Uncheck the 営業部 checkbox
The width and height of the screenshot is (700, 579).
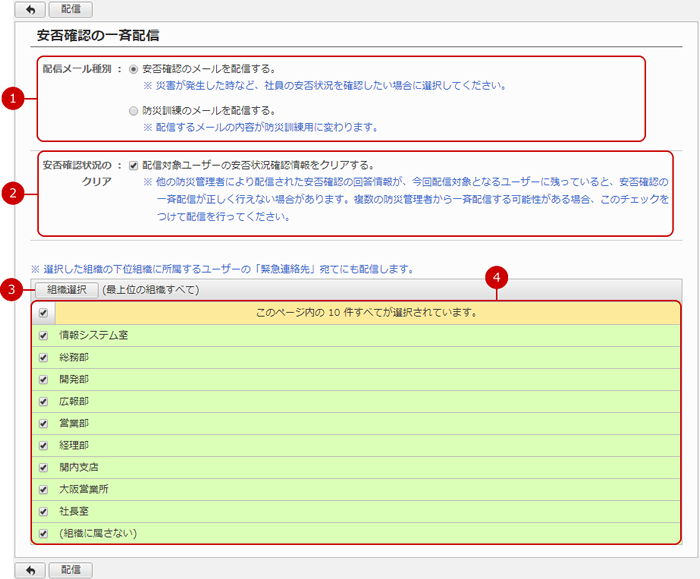(x=42, y=423)
